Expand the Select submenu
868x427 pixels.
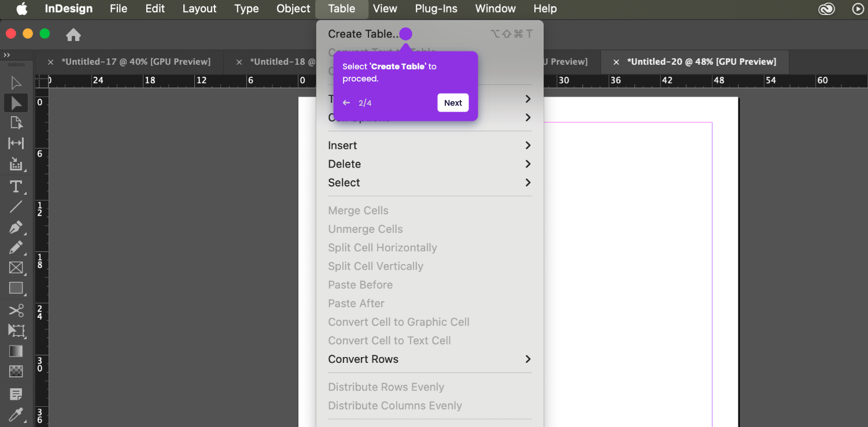click(x=430, y=183)
